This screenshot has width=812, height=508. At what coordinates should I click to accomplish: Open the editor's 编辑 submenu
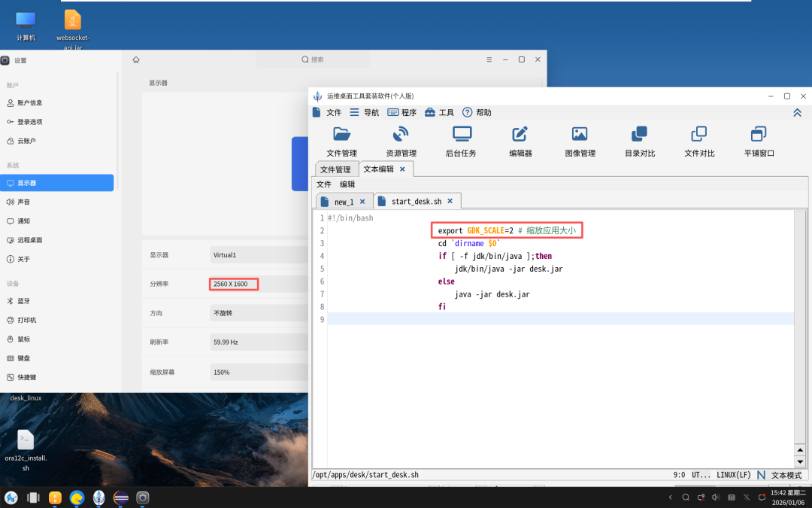[x=347, y=184]
